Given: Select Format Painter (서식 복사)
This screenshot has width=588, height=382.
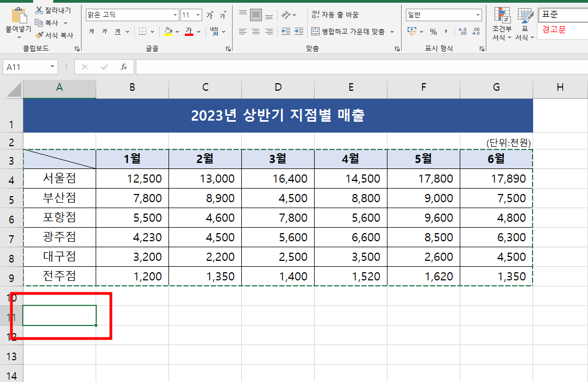Looking at the screenshot, I should tap(54, 35).
